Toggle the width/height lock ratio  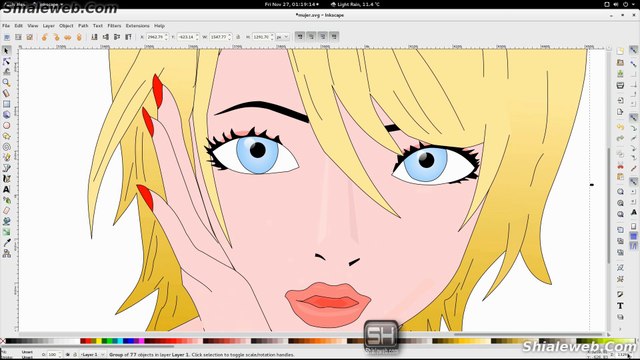click(238, 37)
